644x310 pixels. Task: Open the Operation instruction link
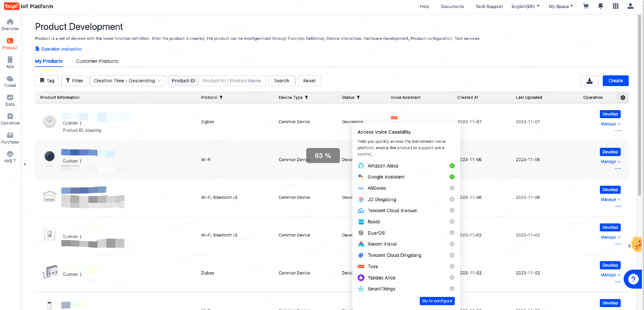pos(59,49)
